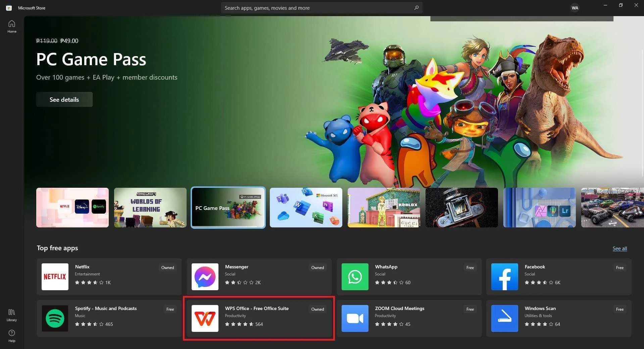644x349 pixels.
Task: Click the "Top free apps" section heading
Action: [57, 248]
